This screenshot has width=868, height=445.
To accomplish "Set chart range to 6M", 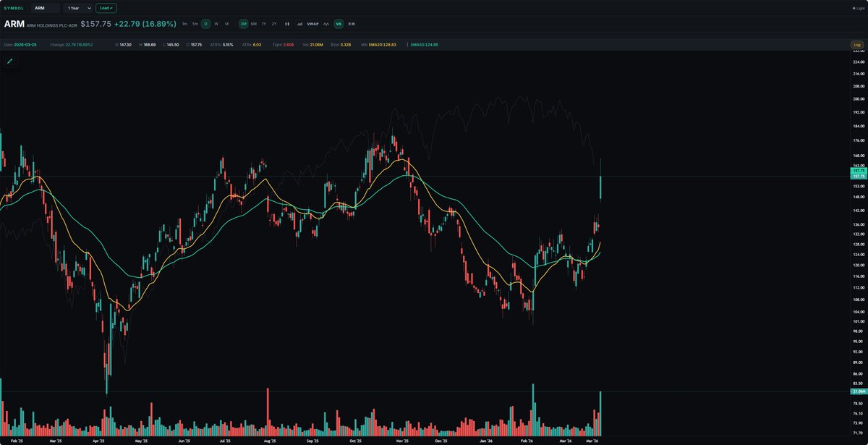I will tap(254, 24).
